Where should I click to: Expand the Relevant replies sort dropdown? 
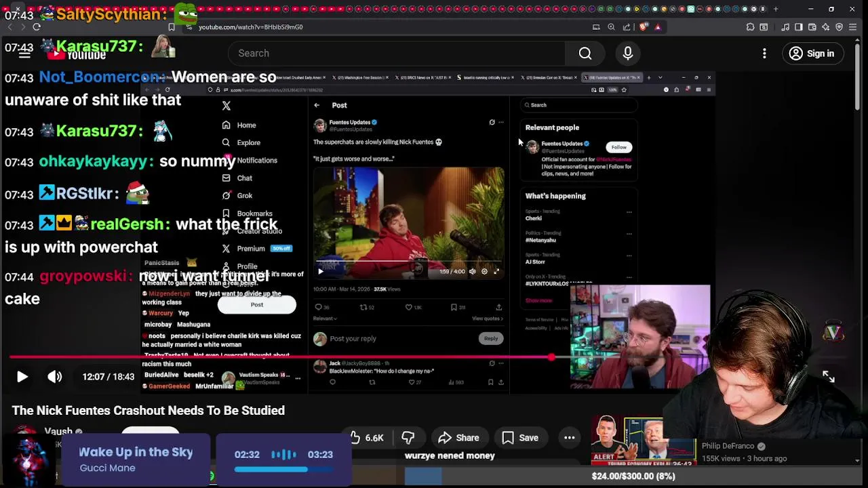click(325, 319)
